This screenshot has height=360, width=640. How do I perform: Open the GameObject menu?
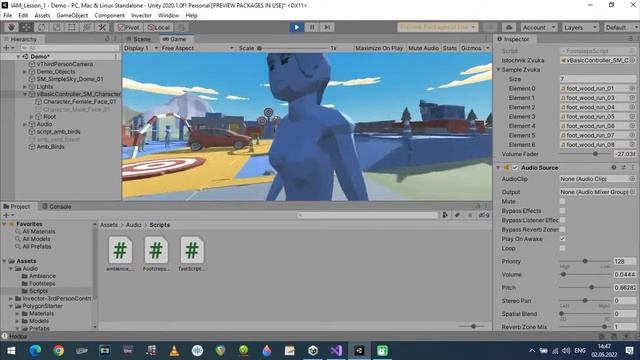(72, 16)
